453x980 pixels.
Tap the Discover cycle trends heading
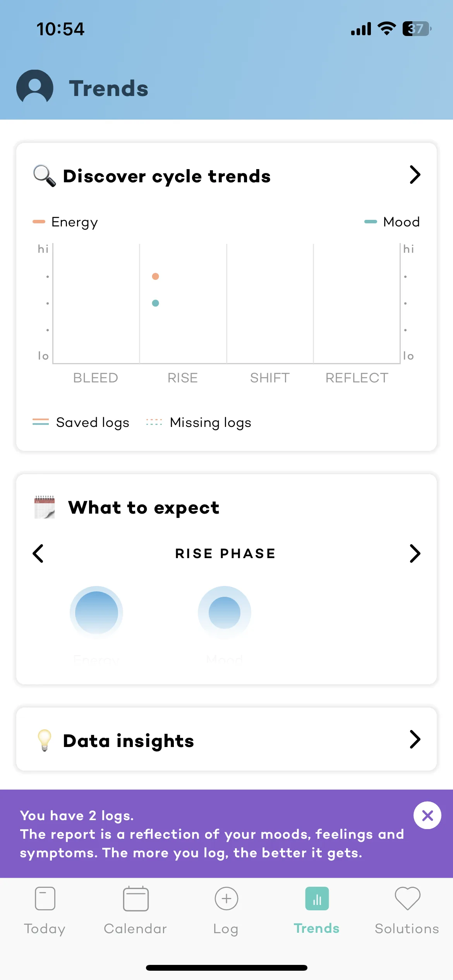[166, 176]
